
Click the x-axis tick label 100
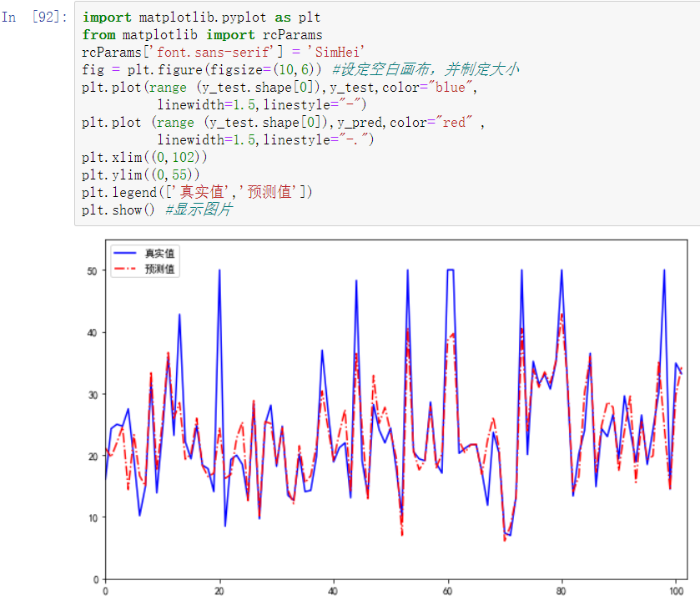[677, 591]
